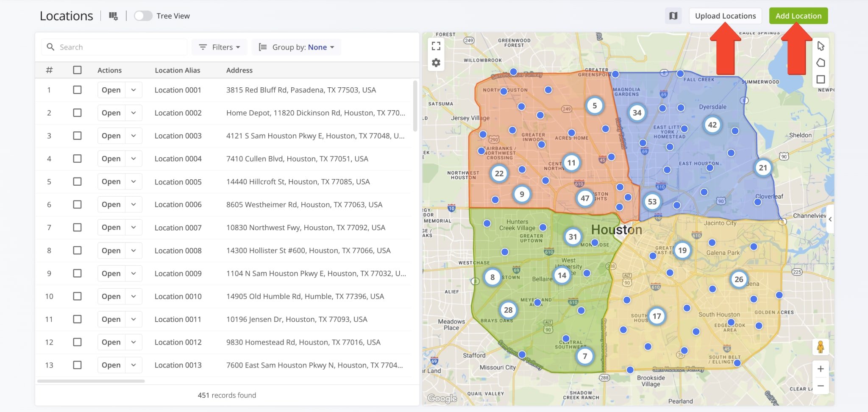The image size is (868, 412).
Task: Zoom out on the map
Action: tap(821, 386)
